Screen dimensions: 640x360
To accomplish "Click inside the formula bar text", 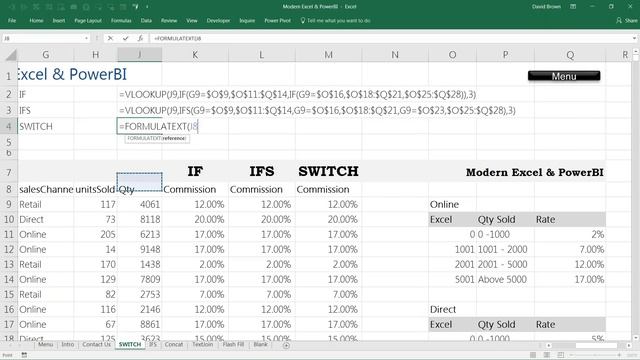I will pyautogui.click(x=178, y=38).
